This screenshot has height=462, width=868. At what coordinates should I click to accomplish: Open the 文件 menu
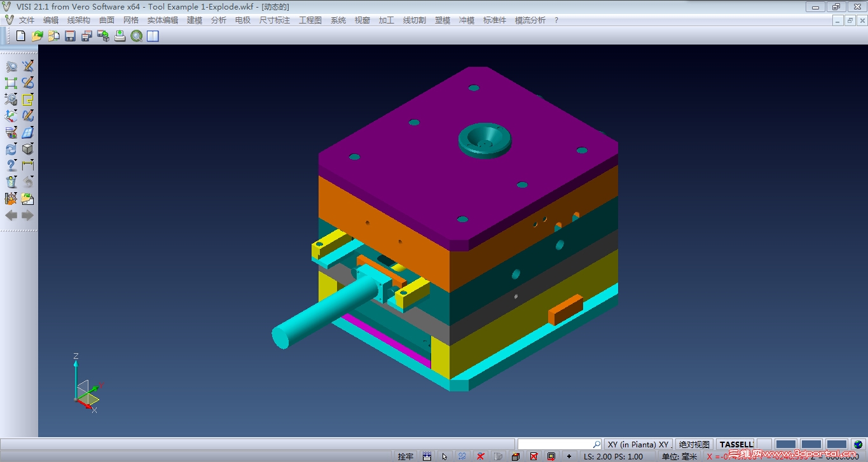(x=27, y=20)
